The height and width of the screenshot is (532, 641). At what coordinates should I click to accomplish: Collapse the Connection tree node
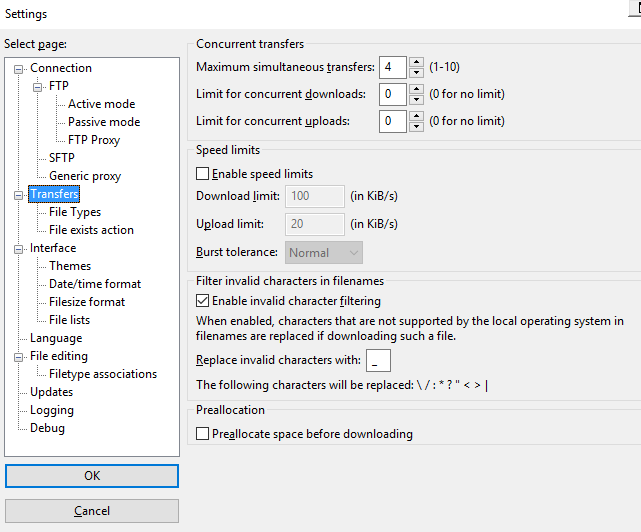(x=18, y=69)
